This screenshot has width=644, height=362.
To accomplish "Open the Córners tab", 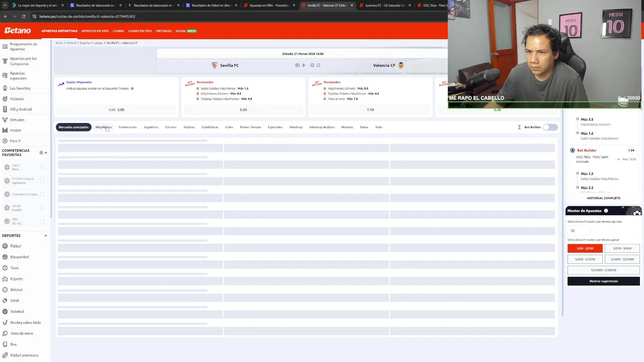I will (171, 127).
